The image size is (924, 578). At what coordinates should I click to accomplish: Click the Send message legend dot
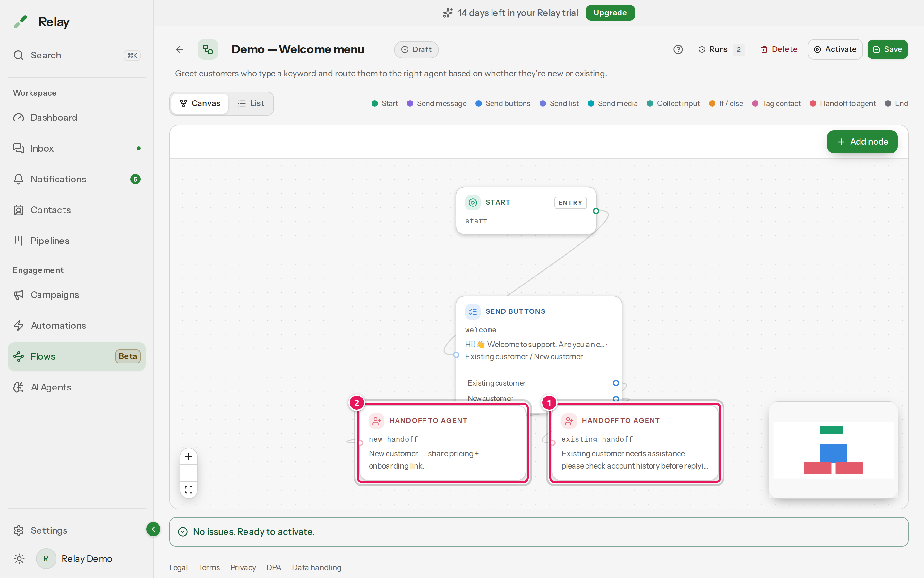[410, 104]
